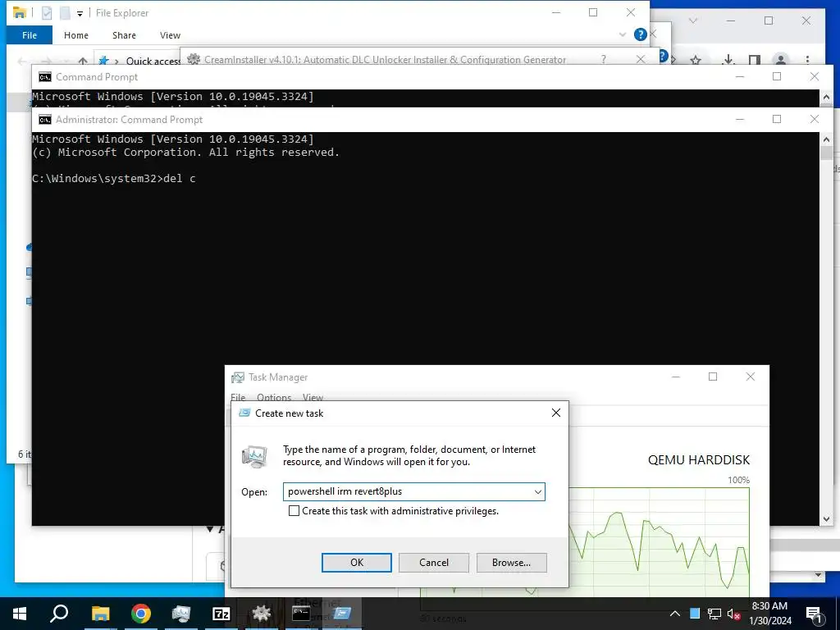Click the File Explorer title bar folder icon
The width and height of the screenshot is (840, 630).
coord(20,13)
